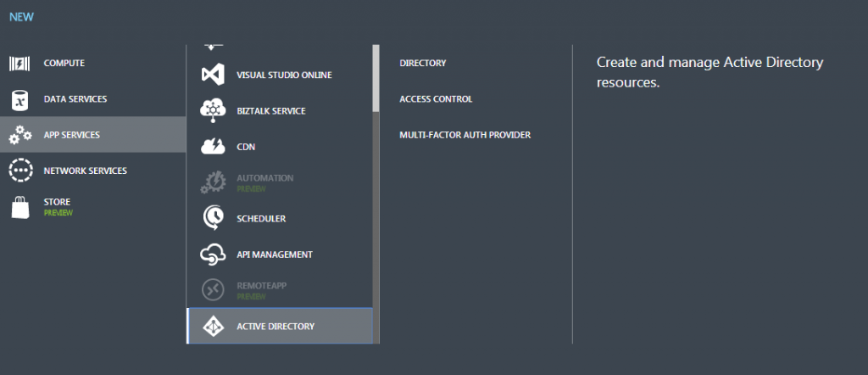Choose BIZTALK SERVICE from list
868x375 pixels.
(280, 111)
